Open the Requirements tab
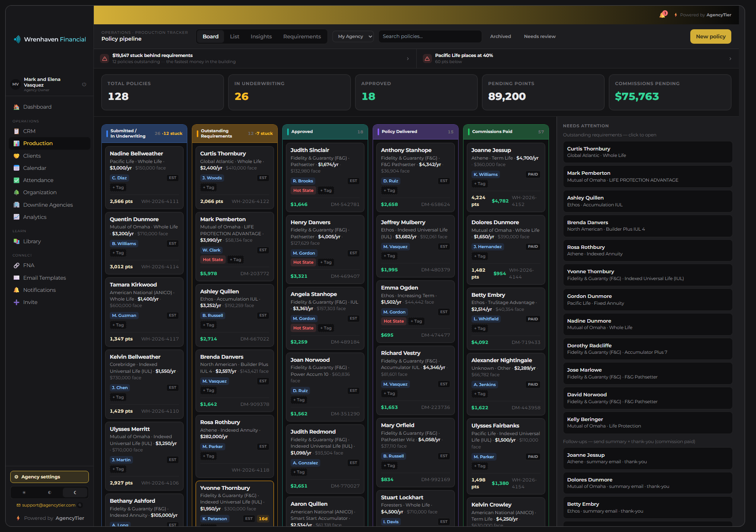Viewport: 756px width, 532px height. 302,36
